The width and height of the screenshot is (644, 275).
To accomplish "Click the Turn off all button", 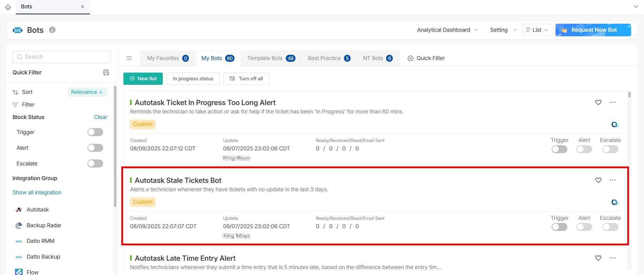I will (x=246, y=79).
